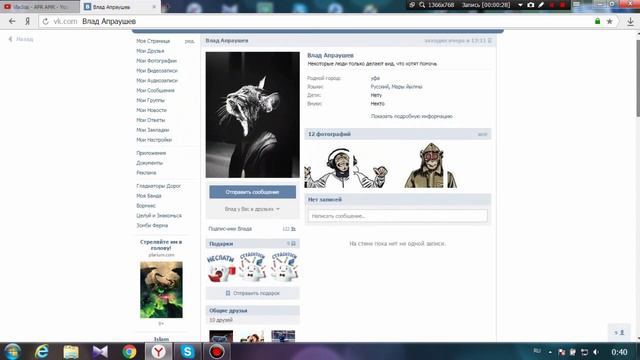The width and height of the screenshot is (640, 360).
Task: Launch Internet Explorer from the taskbar
Action: [x=42, y=351]
